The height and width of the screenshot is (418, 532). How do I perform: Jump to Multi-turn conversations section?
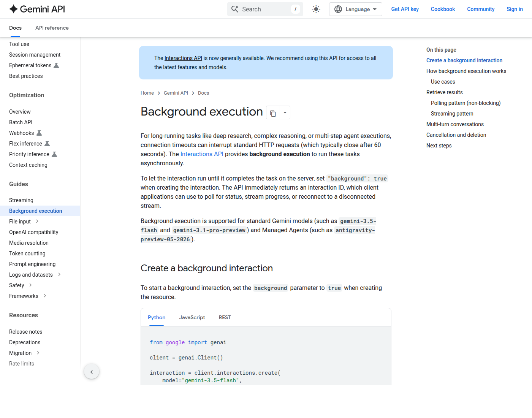(455, 124)
